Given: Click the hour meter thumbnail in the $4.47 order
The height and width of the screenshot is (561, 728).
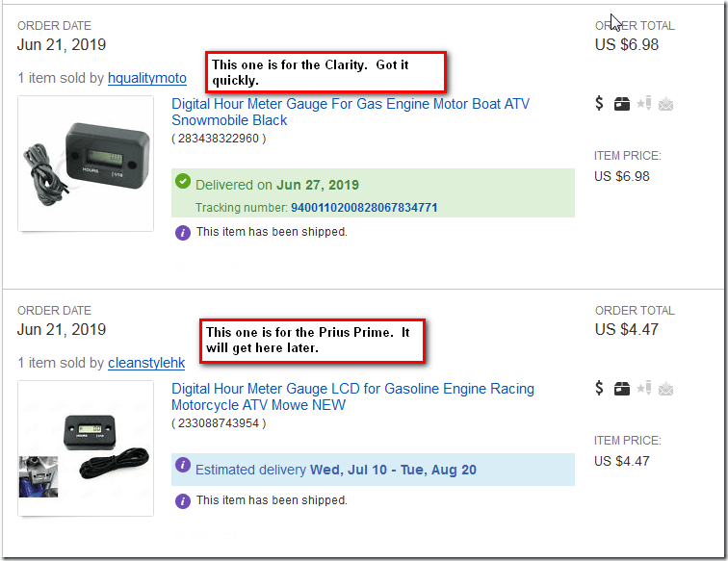Looking at the screenshot, I should tap(86, 447).
